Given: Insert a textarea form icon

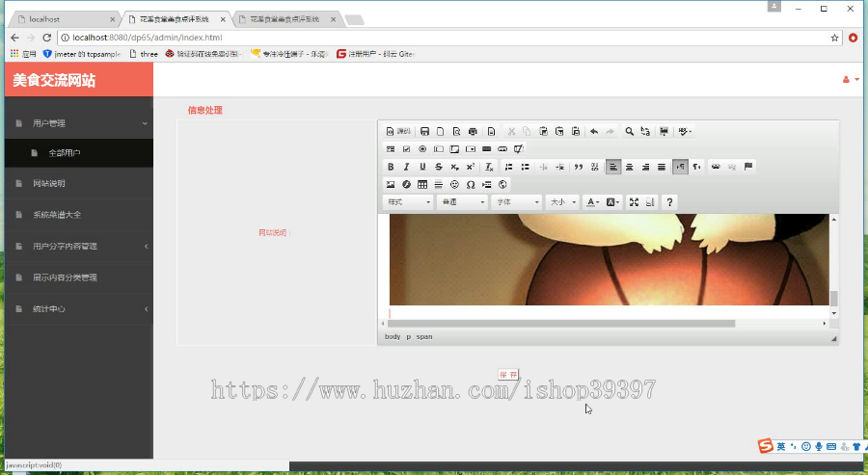Looking at the screenshot, I should pyautogui.click(x=454, y=149).
